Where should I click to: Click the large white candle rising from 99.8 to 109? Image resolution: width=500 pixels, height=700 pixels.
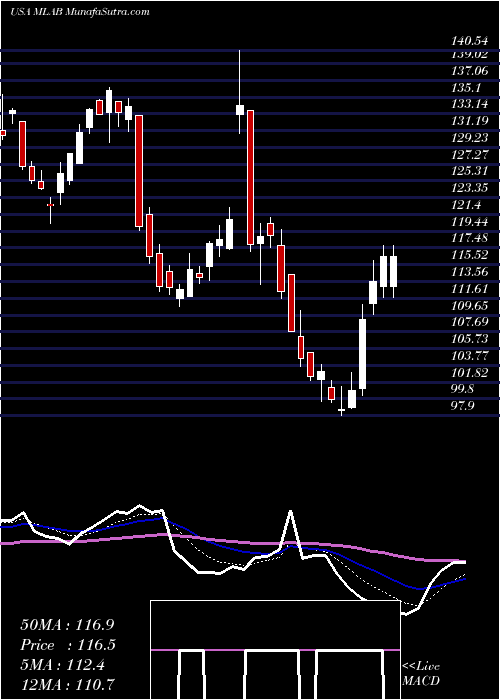pos(362,354)
